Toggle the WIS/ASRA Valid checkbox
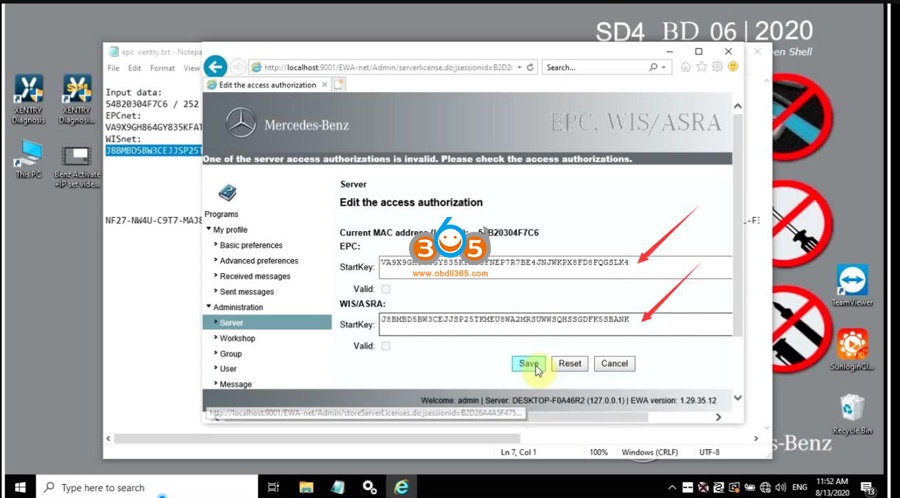The height and width of the screenshot is (498, 900). 386,345
